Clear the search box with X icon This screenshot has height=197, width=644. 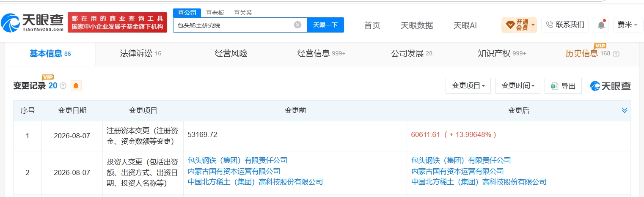pyautogui.click(x=298, y=25)
